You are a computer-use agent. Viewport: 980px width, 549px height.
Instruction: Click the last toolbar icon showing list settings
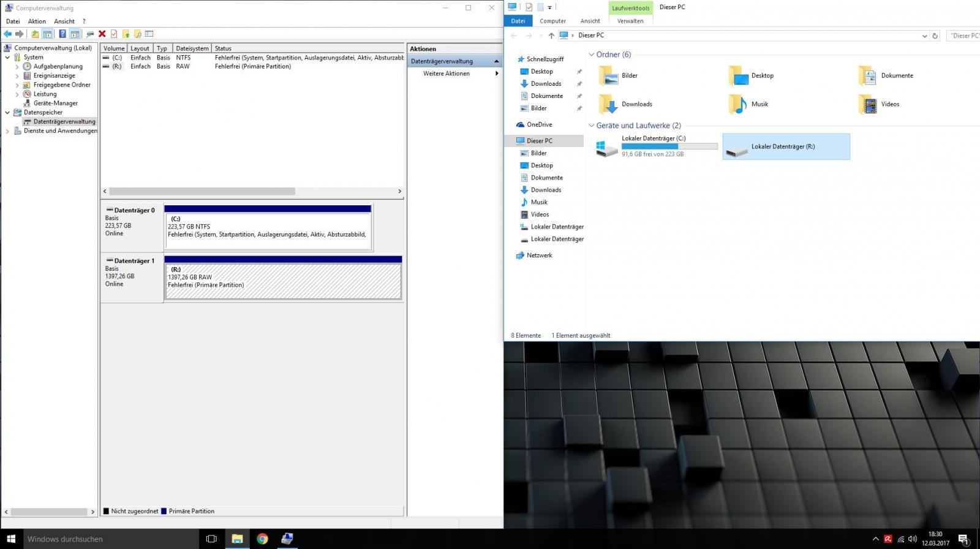(x=149, y=34)
